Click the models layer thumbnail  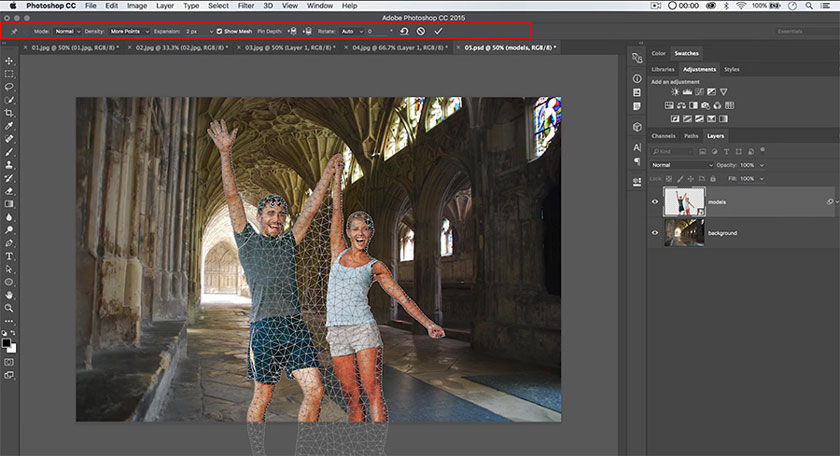click(x=684, y=201)
